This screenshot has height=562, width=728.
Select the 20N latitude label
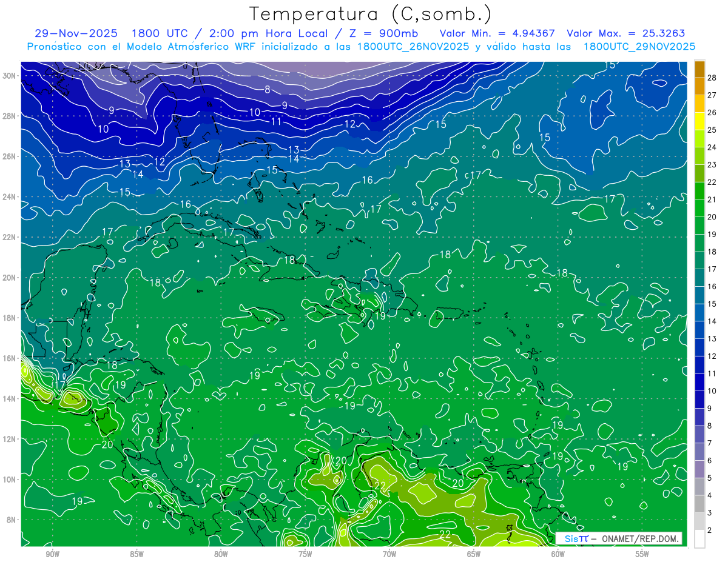[10, 278]
